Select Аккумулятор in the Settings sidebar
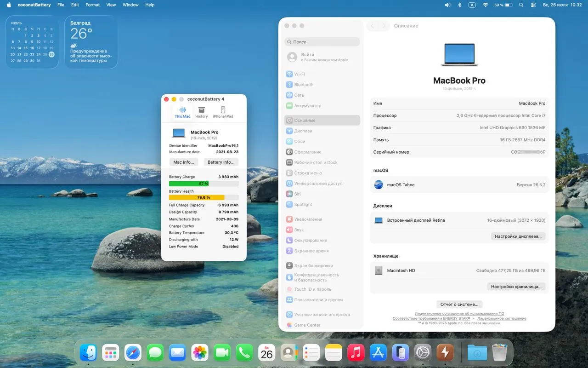 coord(322,106)
